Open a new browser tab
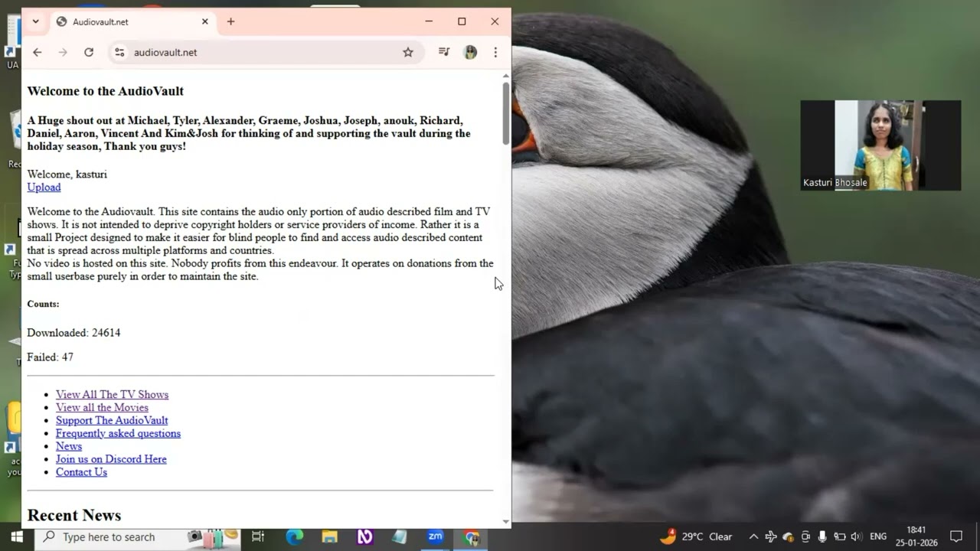The image size is (980, 551). (x=230, y=21)
